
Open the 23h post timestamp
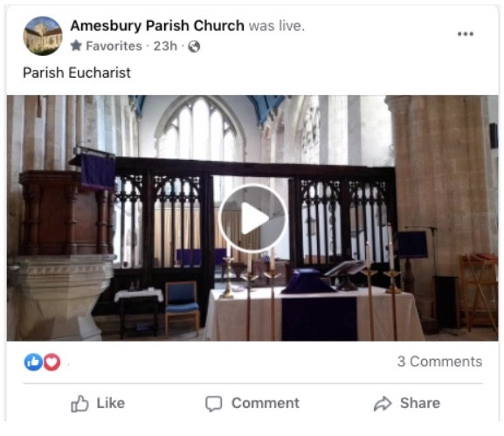165,46
